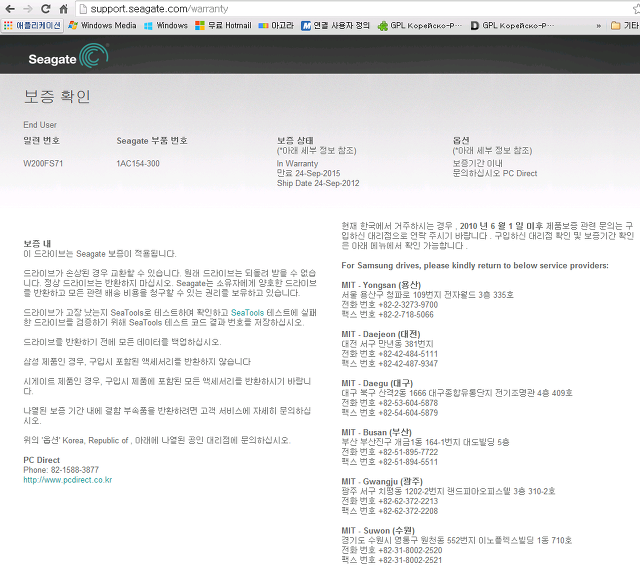Click the Ship Date 24-Sep-2012 text
Image resolution: width=640 pixels, height=571 pixels.
[318, 183]
